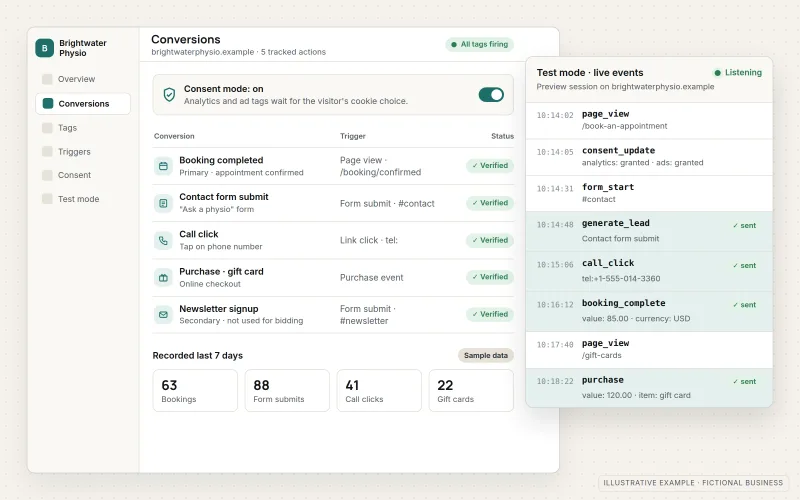Click the Newsletter signup envelope icon
This screenshot has height=500, width=800.
coord(163,314)
